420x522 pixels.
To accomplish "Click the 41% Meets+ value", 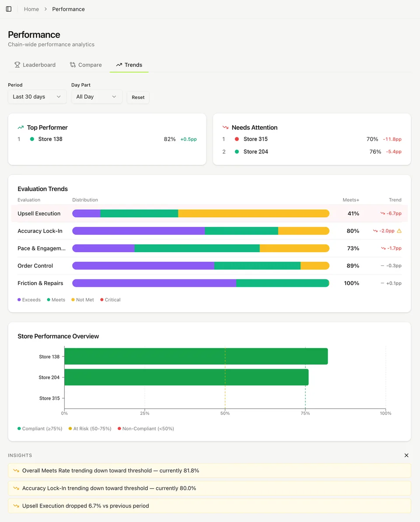I will [x=353, y=213].
